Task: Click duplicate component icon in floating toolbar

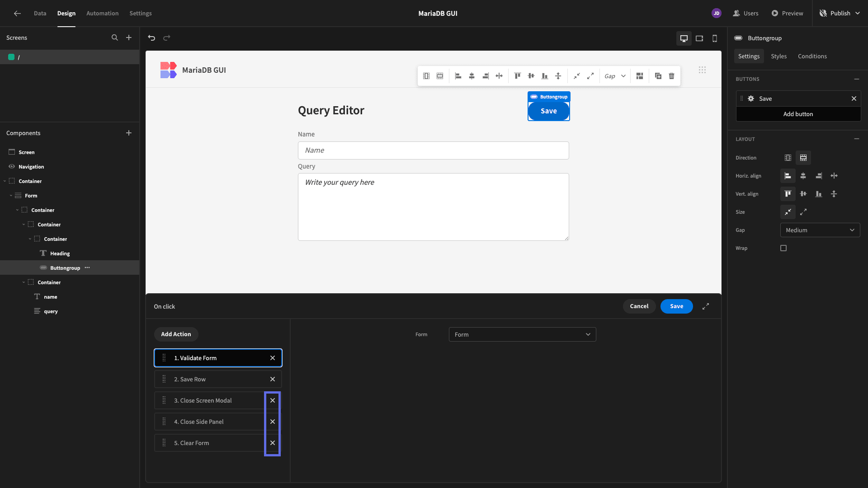Action: click(658, 76)
